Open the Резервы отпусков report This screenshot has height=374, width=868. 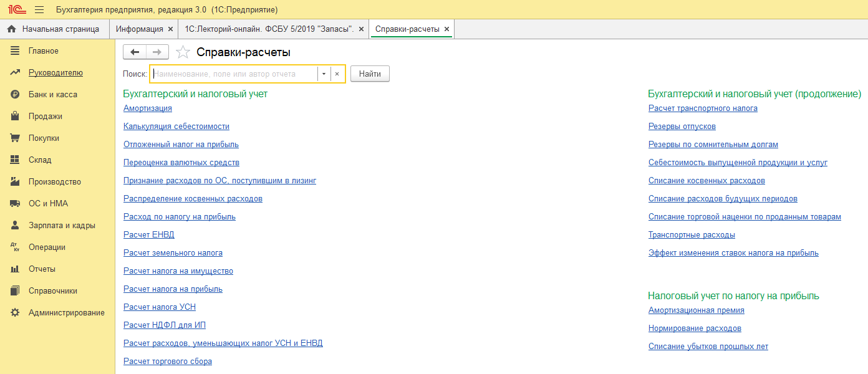682,127
